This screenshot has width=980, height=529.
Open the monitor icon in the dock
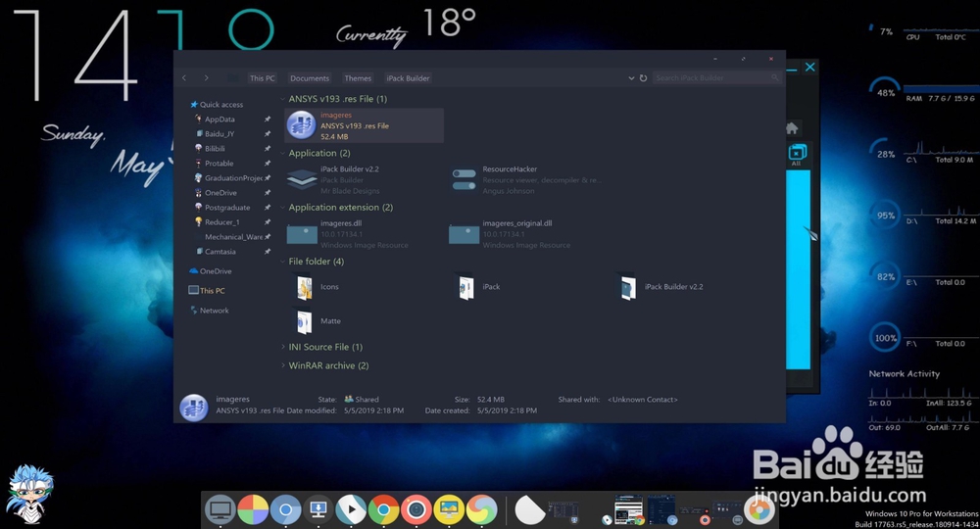220,509
